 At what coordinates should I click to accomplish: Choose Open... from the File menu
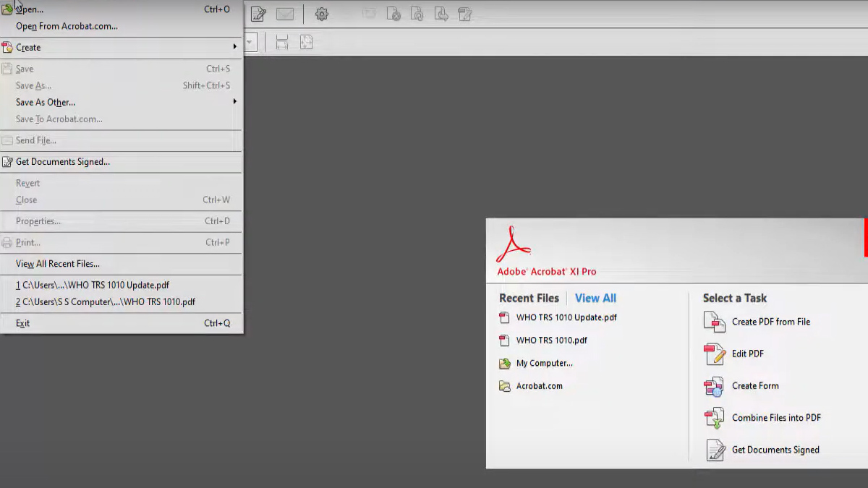tap(122, 9)
